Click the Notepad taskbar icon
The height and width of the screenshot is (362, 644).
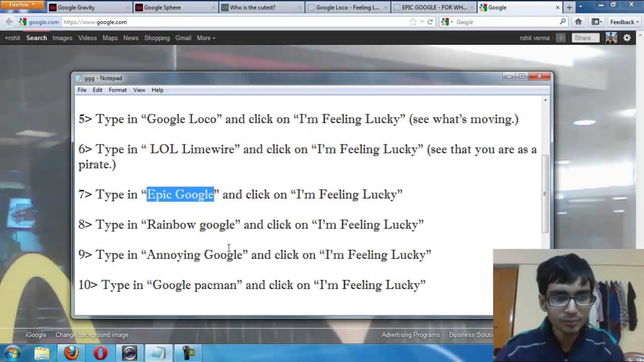coord(158,353)
